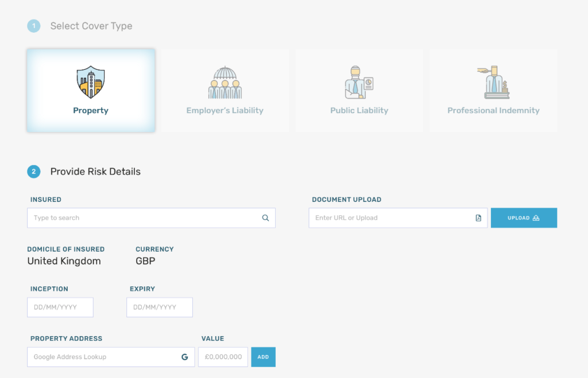Click the search magnifier in the Insured field
Viewport: 588px width, 378px height.
[x=265, y=218]
